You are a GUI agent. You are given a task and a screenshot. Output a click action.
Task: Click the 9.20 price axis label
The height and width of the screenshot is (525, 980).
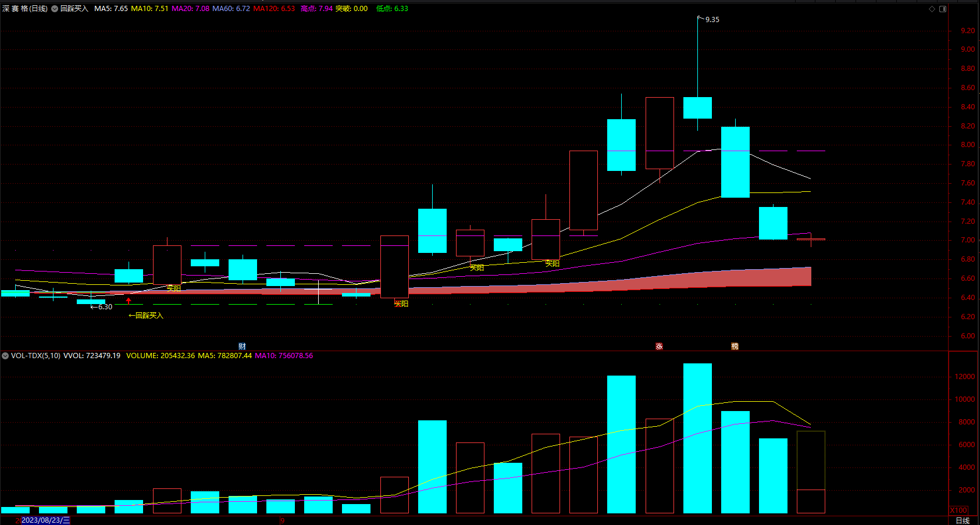(x=968, y=31)
